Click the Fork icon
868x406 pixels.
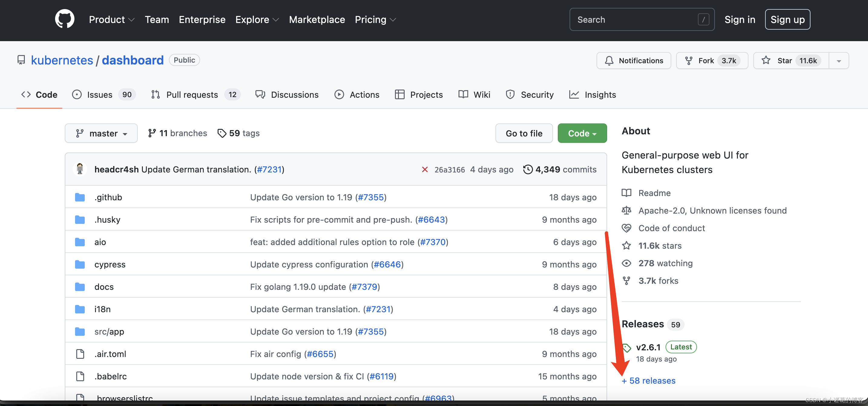point(689,61)
